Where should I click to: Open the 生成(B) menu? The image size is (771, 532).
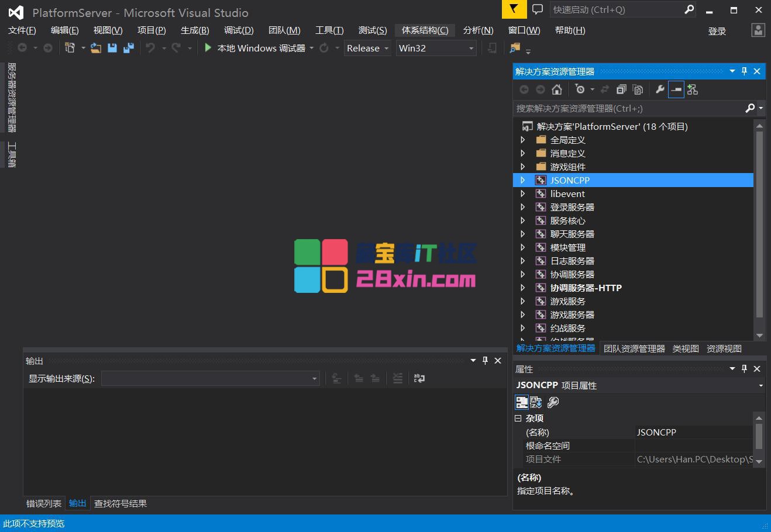click(195, 30)
